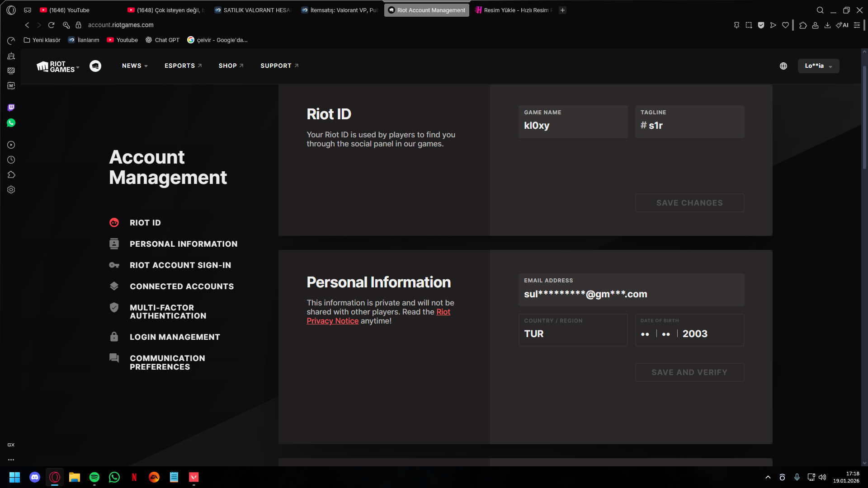Click the SAVE CHANGES button
This screenshot has height=488, width=868.
click(689, 203)
